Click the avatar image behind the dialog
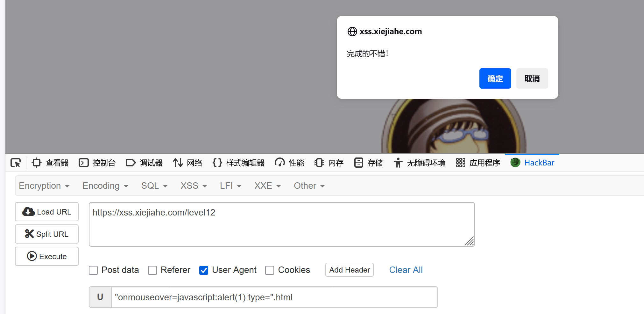644x314 pixels. pyautogui.click(x=454, y=126)
